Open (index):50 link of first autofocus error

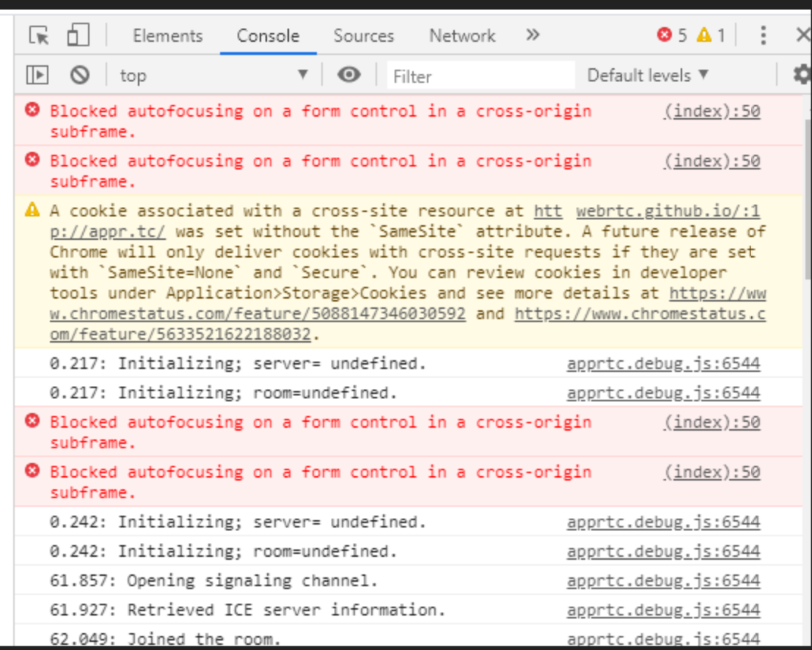click(x=712, y=112)
